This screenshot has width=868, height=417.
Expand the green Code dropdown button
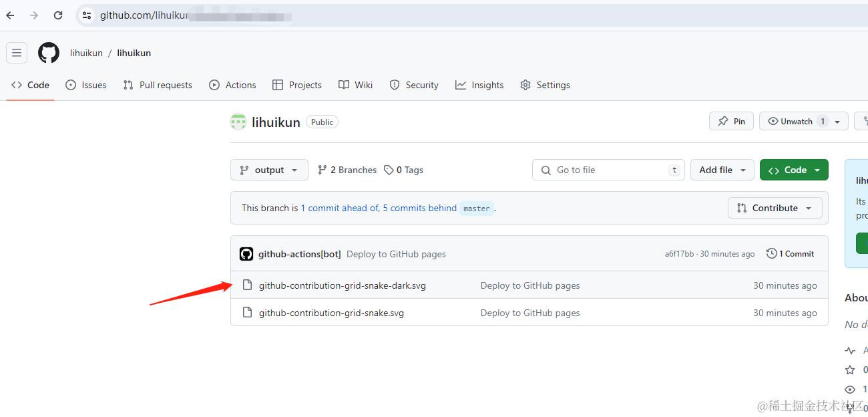tap(794, 170)
